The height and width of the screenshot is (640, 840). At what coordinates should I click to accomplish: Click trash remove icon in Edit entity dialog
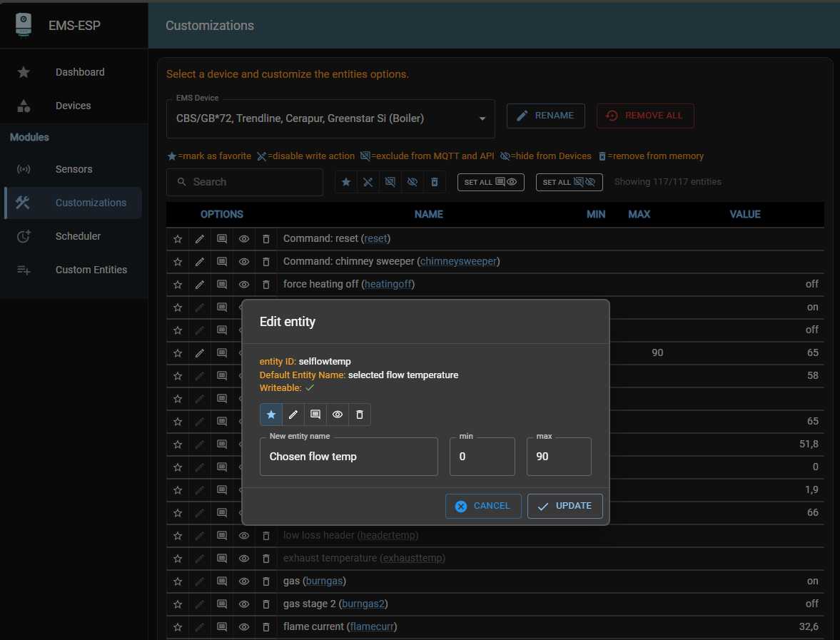tap(360, 415)
